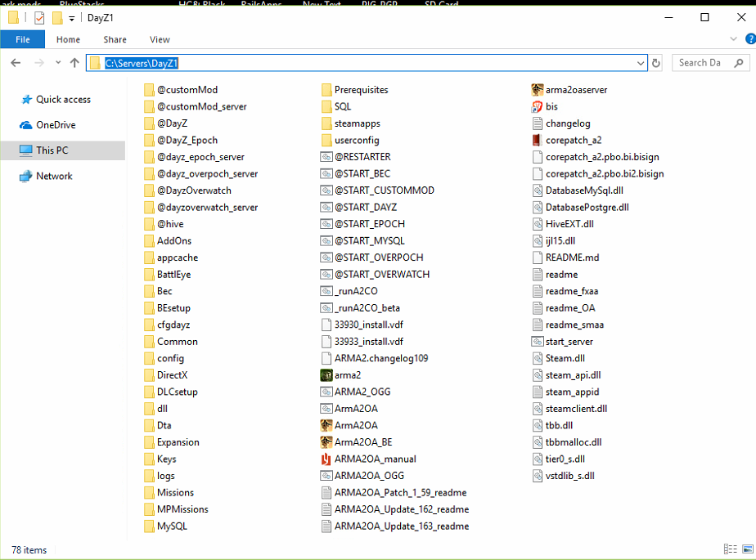756x560 pixels.
Task: Switch to details view layout icon
Action: [731, 549]
